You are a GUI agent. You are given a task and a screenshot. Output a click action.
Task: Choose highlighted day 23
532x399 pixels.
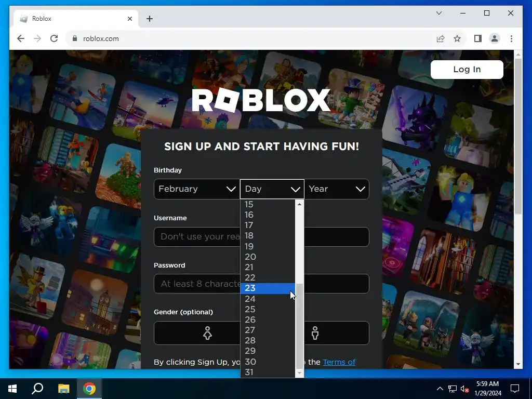[268, 288]
